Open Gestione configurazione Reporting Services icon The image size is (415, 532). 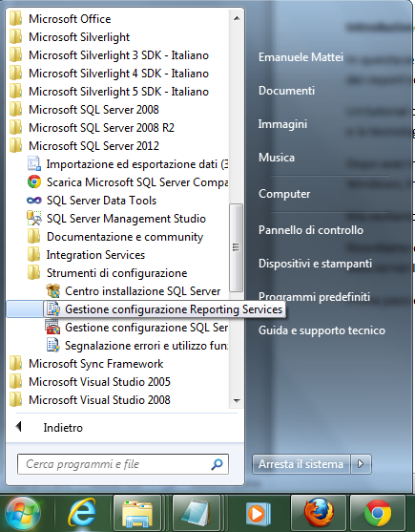pyautogui.click(x=52, y=309)
